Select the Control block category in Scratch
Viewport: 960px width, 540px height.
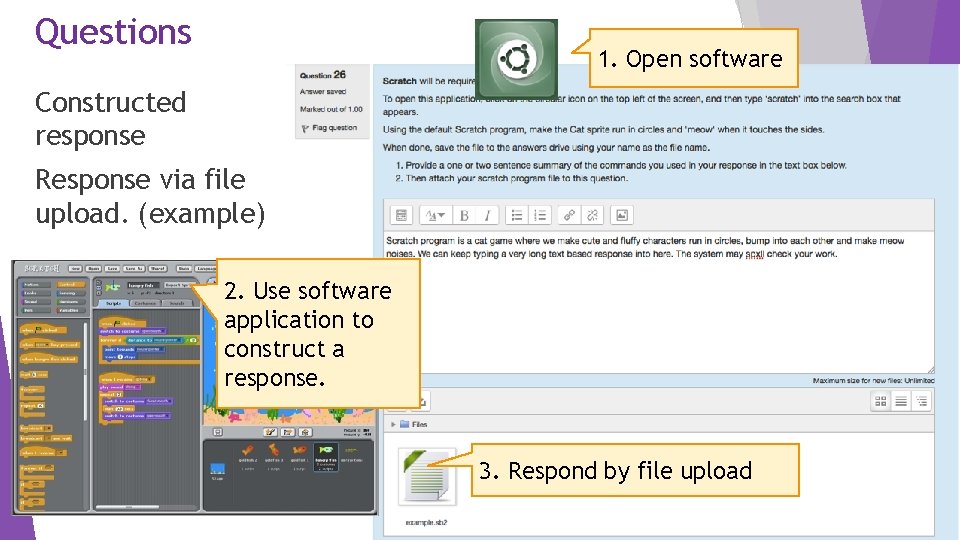[71, 285]
